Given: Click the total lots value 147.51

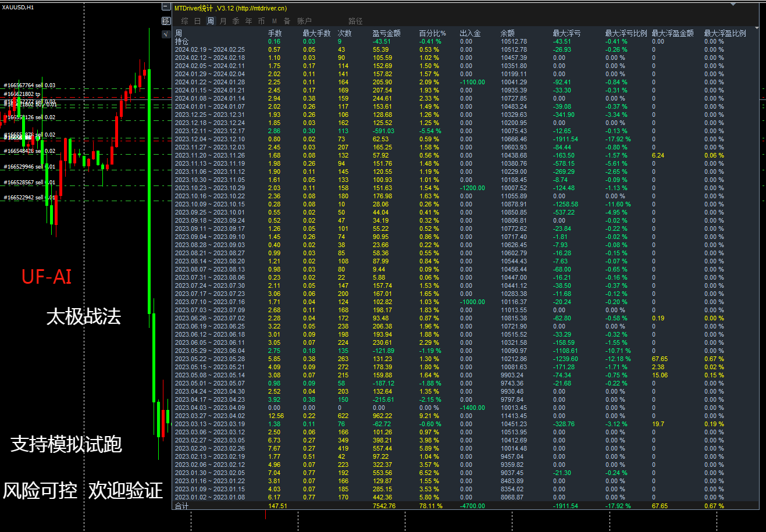Looking at the screenshot, I should pos(278,506).
